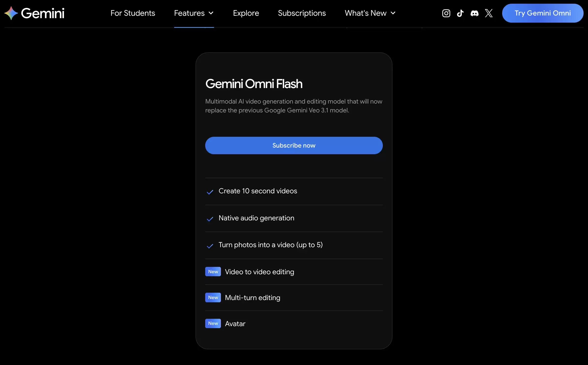
Task: Go to the For Students page
Action: coord(133,13)
